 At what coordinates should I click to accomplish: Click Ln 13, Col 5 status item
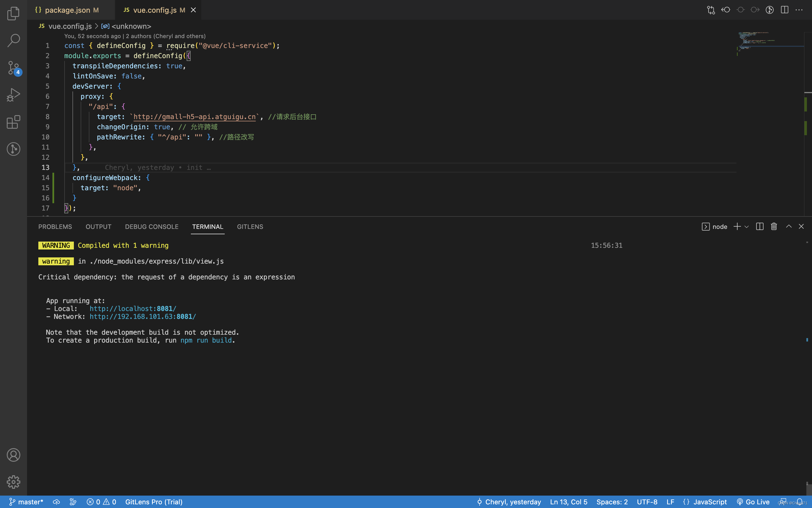(568, 502)
